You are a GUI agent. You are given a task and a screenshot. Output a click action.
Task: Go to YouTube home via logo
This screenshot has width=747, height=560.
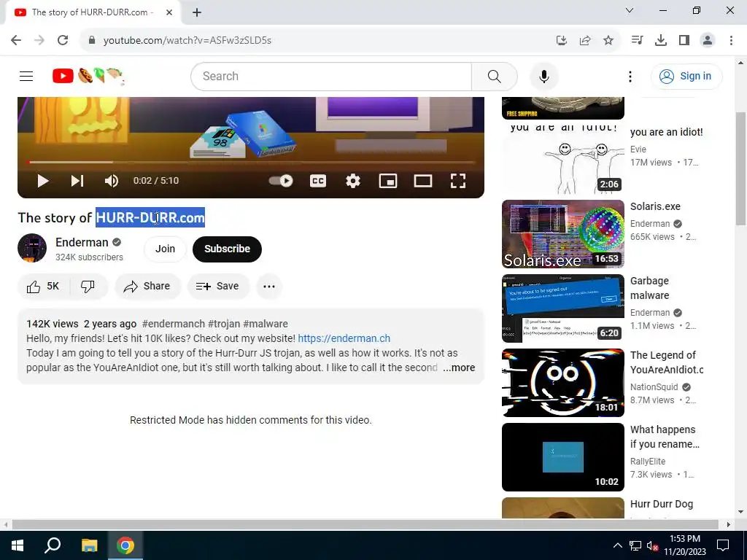click(88, 76)
